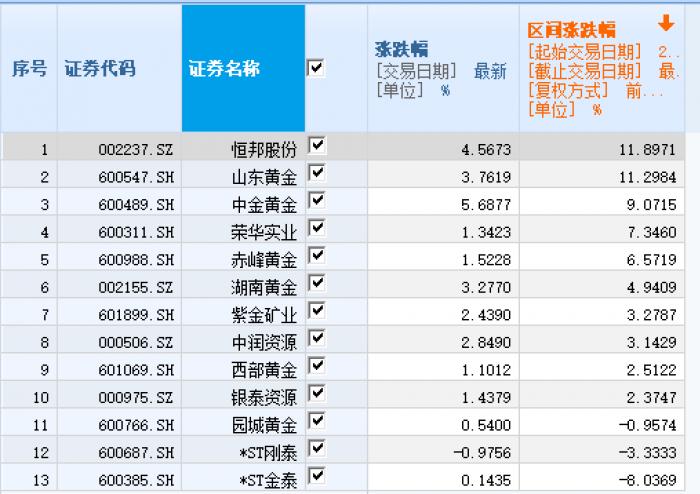Select the 区间涨跌幅 value -3.3333
This screenshot has height=494, width=700.
tap(647, 453)
